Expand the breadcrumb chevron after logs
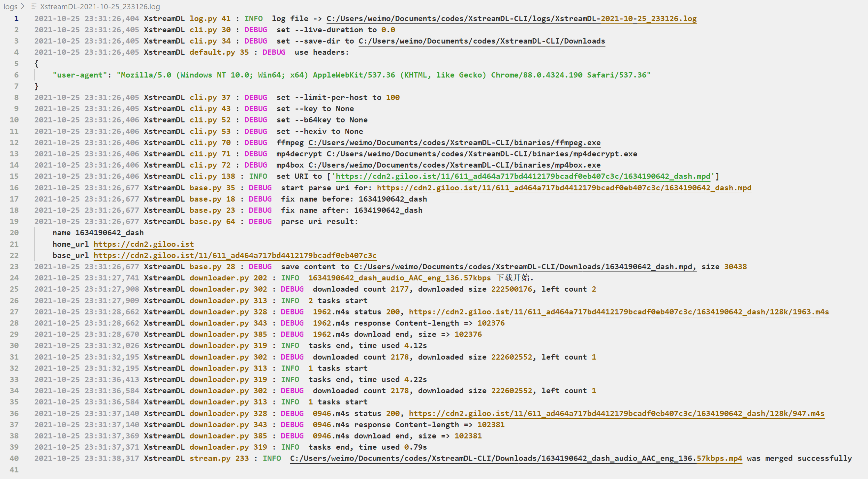 [x=22, y=6]
